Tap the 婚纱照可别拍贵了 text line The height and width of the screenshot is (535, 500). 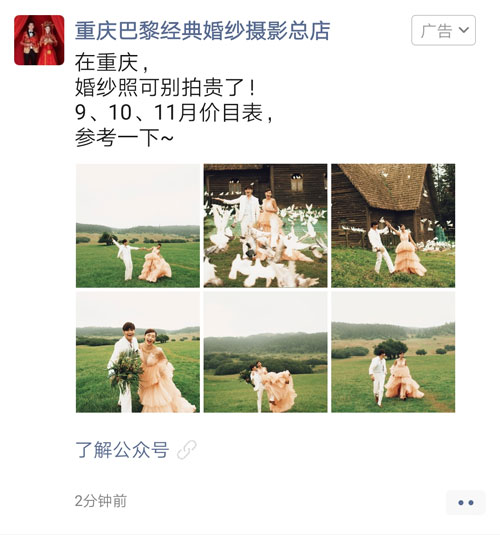pos(165,88)
